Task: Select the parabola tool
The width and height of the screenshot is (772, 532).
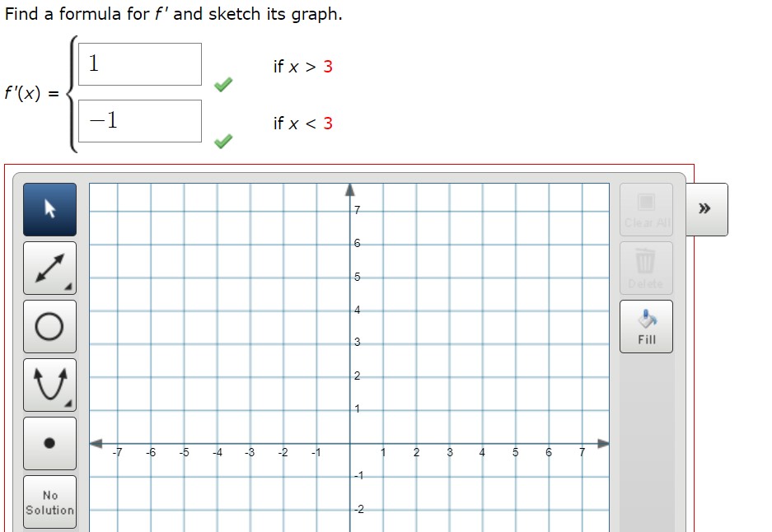Action: (50, 384)
